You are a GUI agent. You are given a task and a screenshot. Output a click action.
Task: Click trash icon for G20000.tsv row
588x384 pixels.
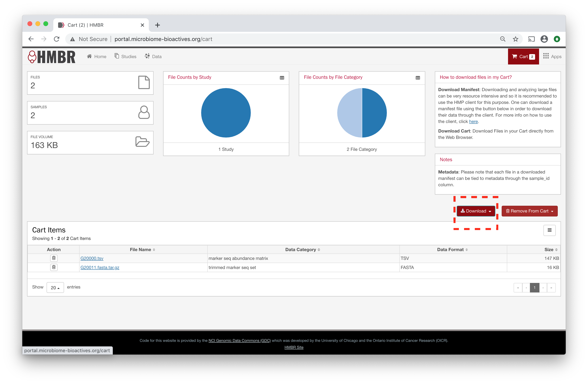pos(54,258)
